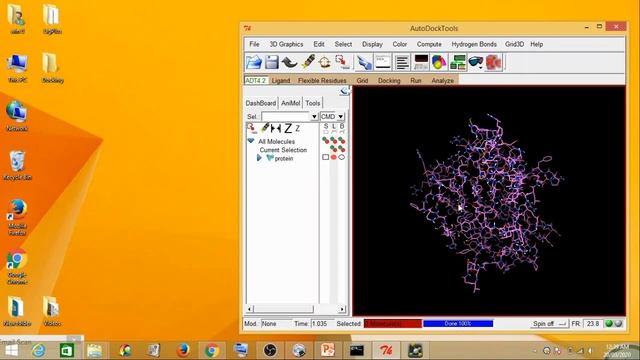Switch to the DashBoard tab
The width and height of the screenshot is (640, 360).
click(x=261, y=103)
